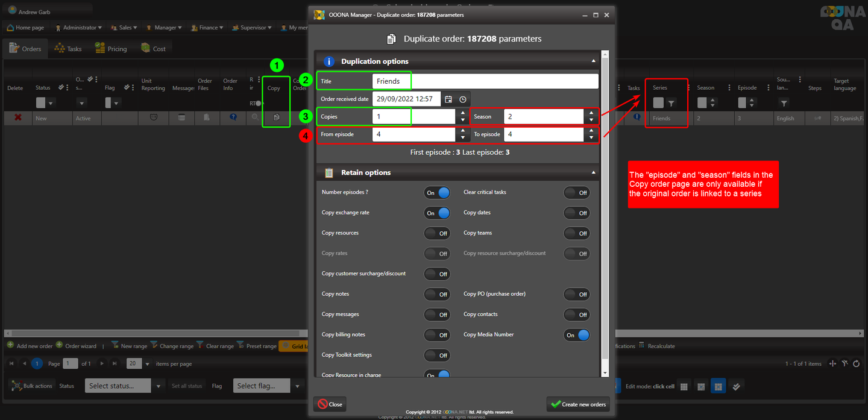Toggle the Number episodes switch off
The width and height of the screenshot is (868, 420).
click(437, 193)
